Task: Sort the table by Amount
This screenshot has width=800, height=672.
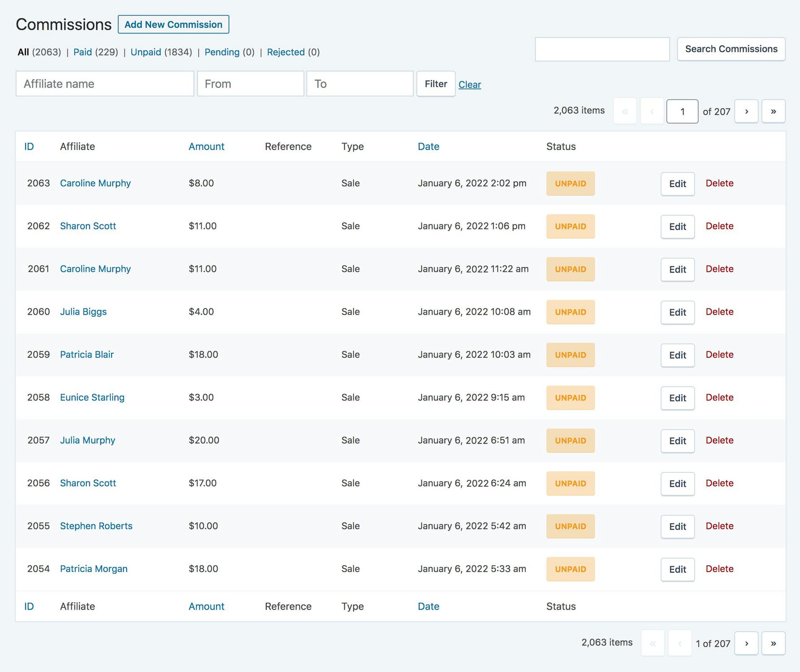Action: (206, 146)
